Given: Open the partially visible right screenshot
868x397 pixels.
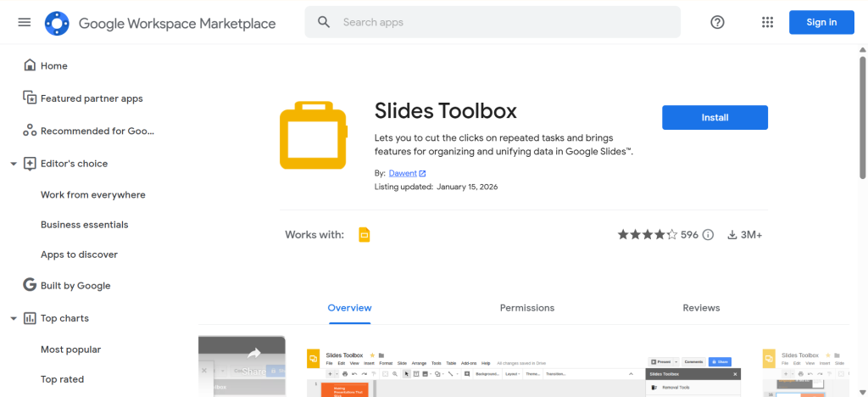Looking at the screenshot, I should [805, 372].
